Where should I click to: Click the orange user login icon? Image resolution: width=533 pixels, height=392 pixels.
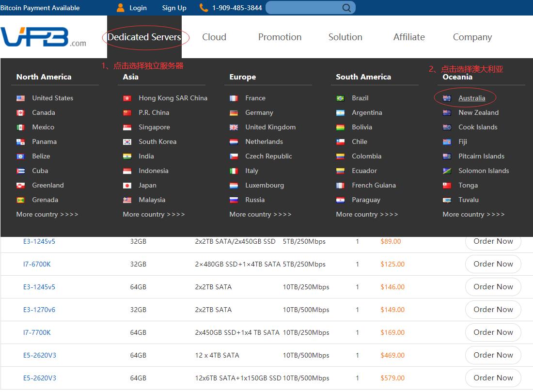point(121,8)
